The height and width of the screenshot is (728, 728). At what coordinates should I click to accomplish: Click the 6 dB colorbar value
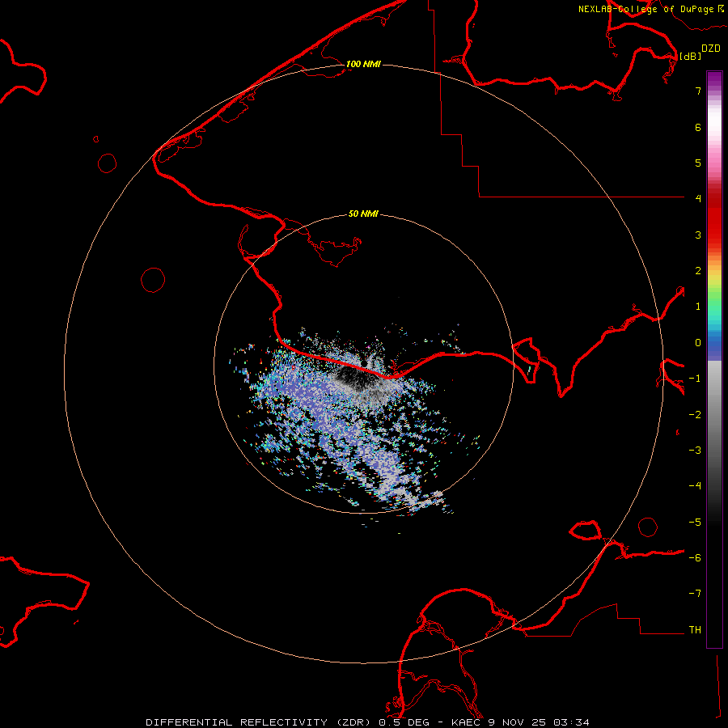(x=698, y=127)
